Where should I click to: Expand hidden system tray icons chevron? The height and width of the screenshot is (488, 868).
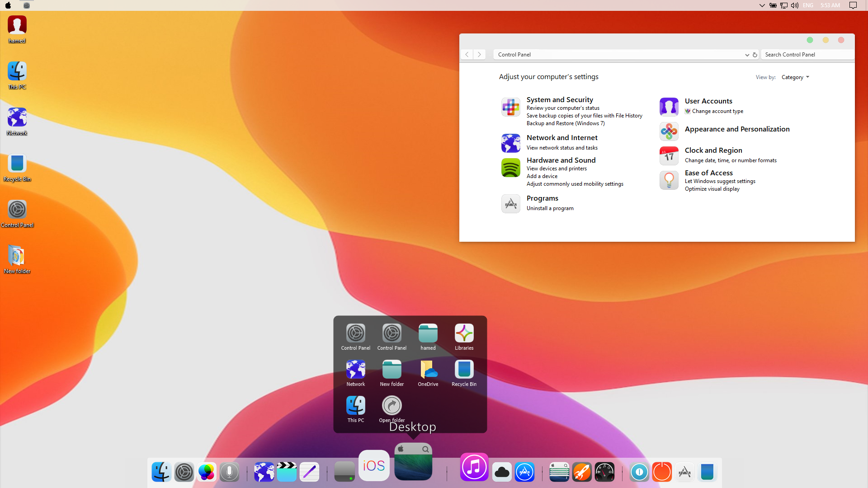coord(762,5)
